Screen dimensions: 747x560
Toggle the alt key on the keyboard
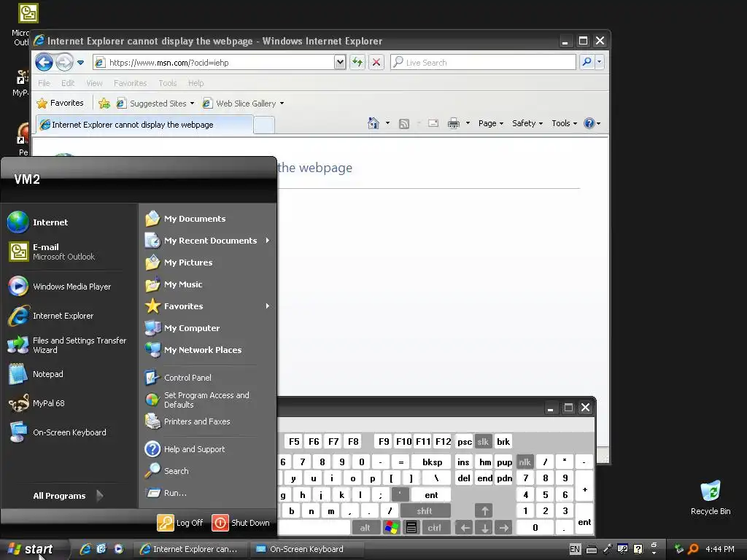pos(365,528)
